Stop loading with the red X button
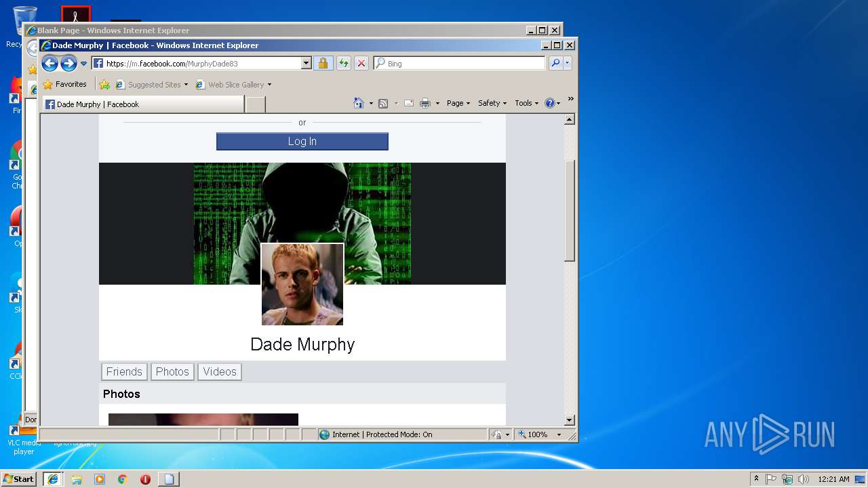 click(x=361, y=64)
